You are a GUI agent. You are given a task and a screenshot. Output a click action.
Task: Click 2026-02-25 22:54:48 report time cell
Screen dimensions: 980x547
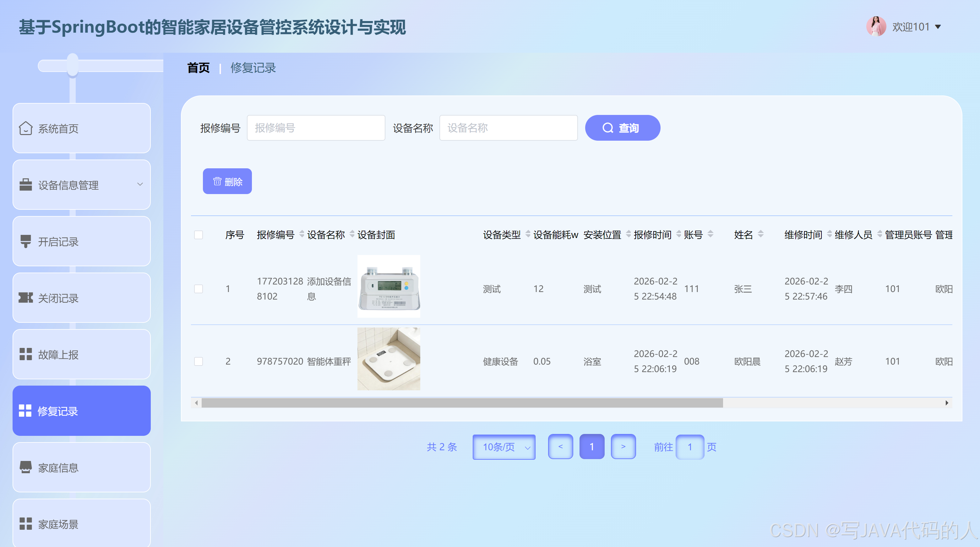655,289
